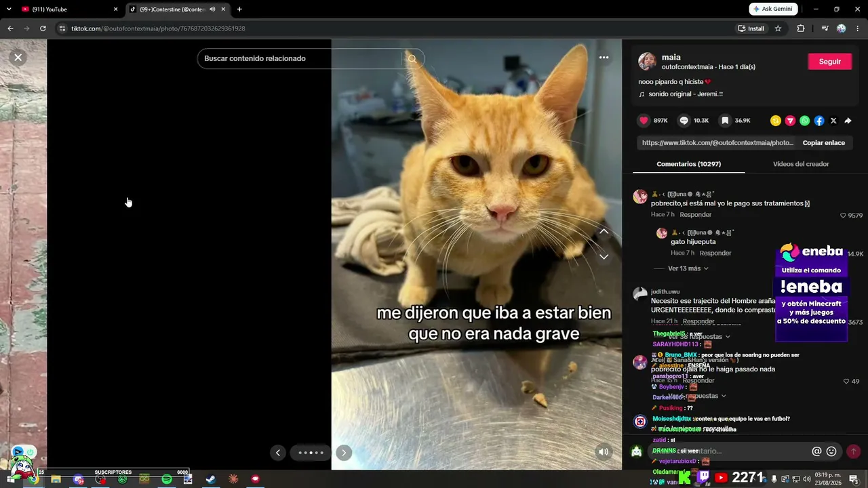The height and width of the screenshot is (488, 868).
Task: Bookmark this page with the star icon
Action: (778, 28)
